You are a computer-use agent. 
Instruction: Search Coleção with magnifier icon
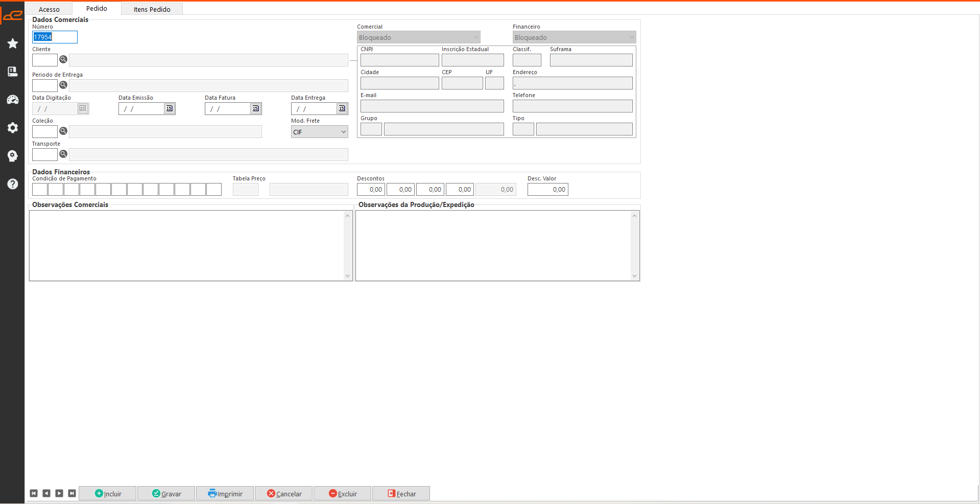tap(63, 131)
